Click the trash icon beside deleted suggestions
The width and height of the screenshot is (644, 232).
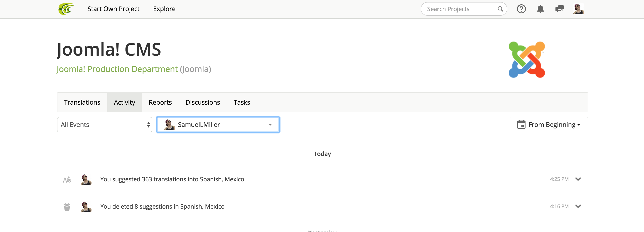point(67,207)
